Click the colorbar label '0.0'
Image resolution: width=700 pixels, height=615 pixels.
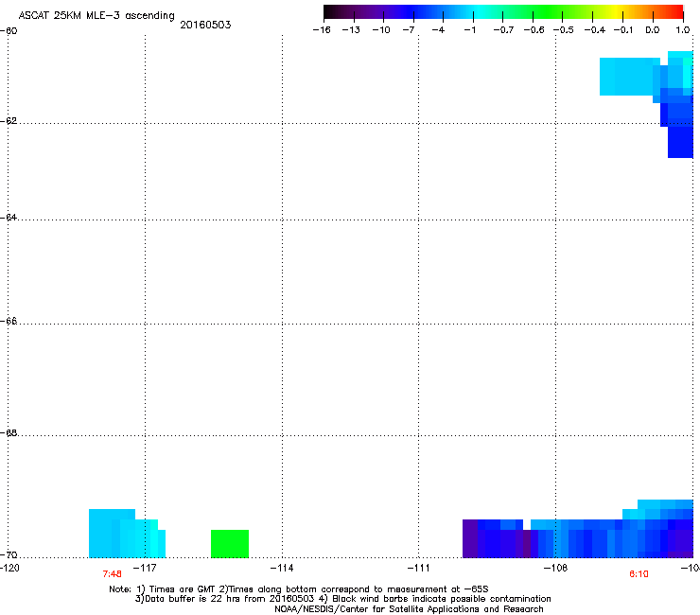[653, 30]
